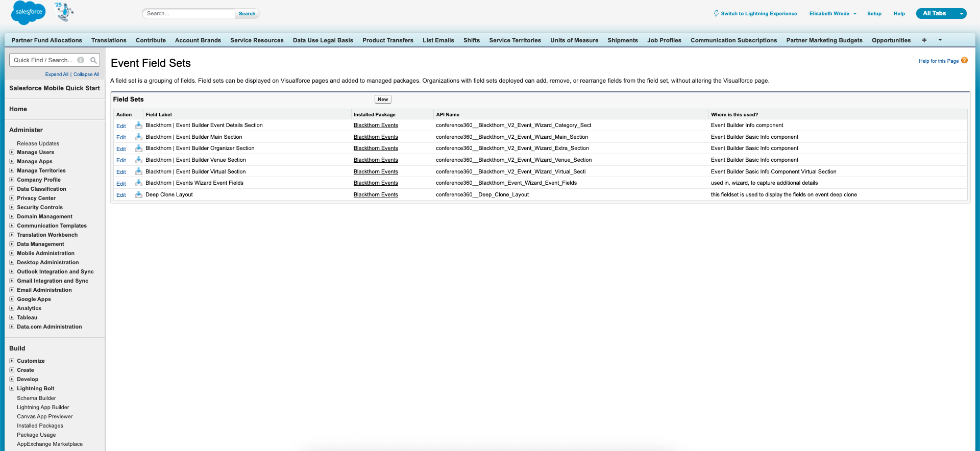Click download icon for Virtual Section row
This screenshot has height=451, width=980.
coord(138,171)
